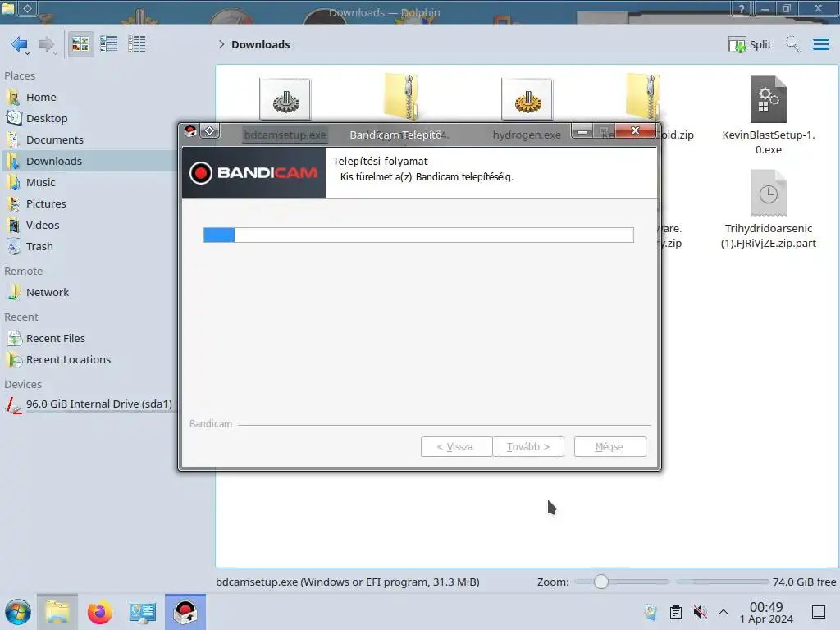Image resolution: width=840 pixels, height=630 pixels.
Task: Toggle Dolphin titlebar on-all-desktops pin icon
Action: tap(27, 7)
